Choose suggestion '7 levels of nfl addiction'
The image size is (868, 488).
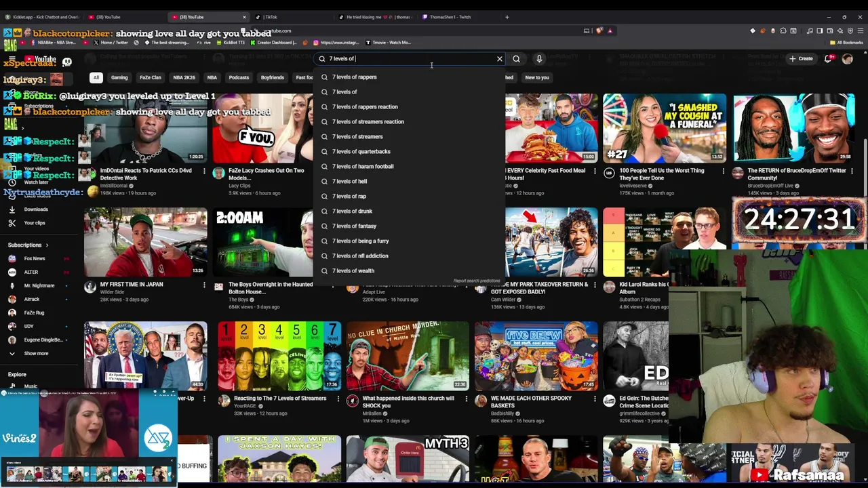coord(410,256)
